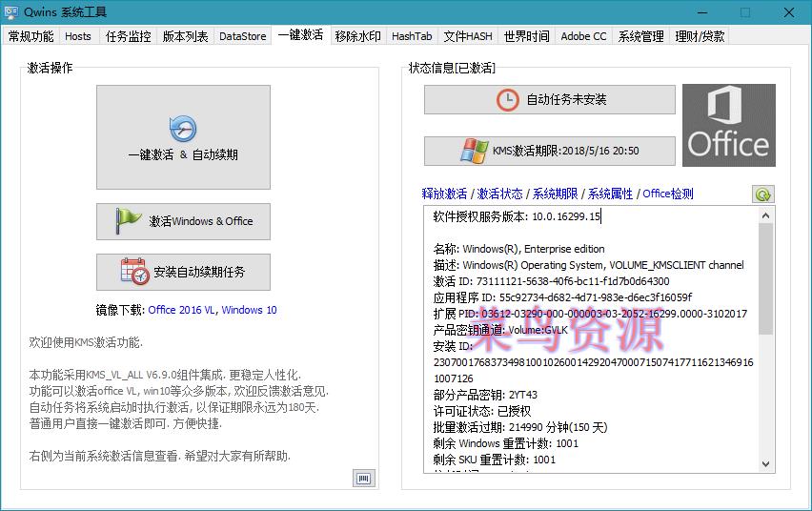Open the Adobe CC tab
812x511 pixels.
click(583, 36)
